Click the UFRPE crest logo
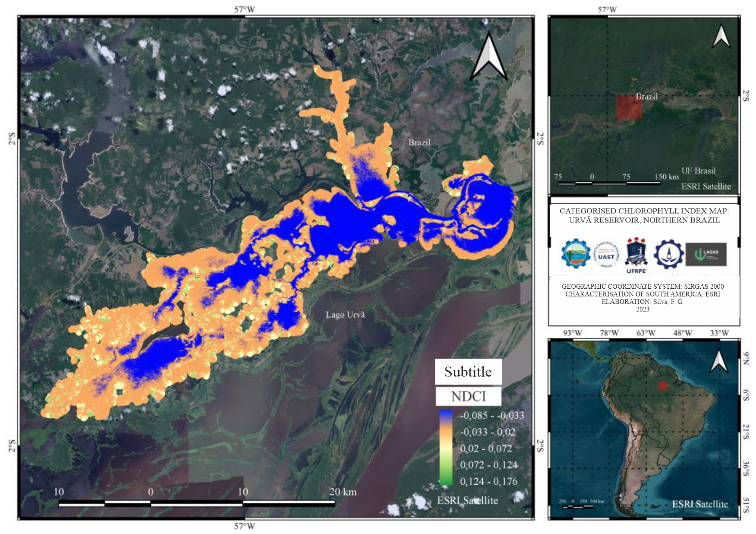This screenshot has width=756, height=534. point(636,254)
